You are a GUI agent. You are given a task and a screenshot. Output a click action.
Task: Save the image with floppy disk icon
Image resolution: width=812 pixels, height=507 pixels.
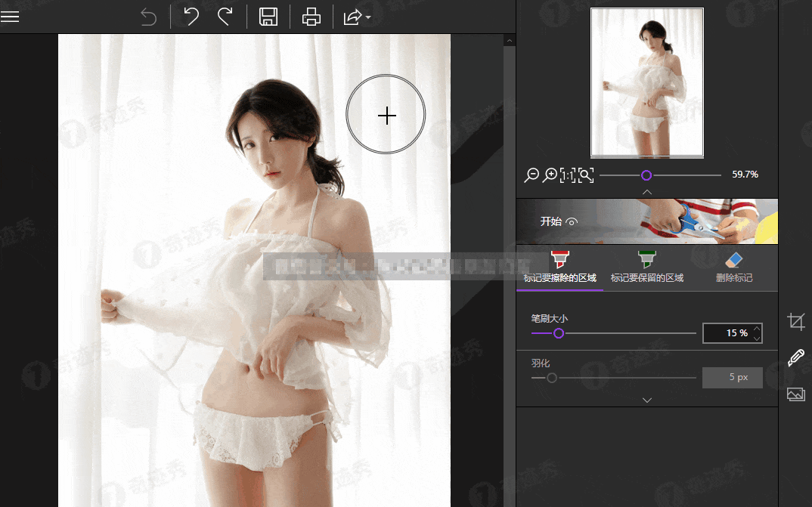[x=268, y=17]
